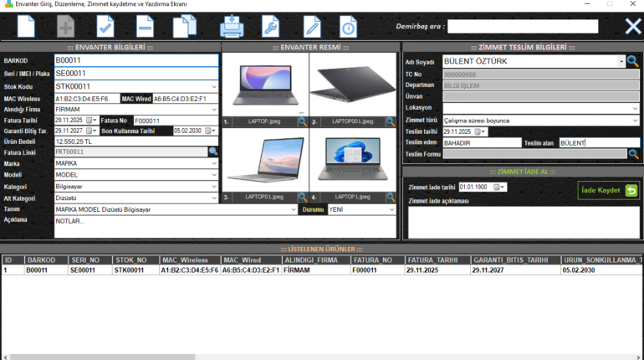Screen dimensions: 644x360
Task: Open the Durumu dropdown showing YENİ
Action: point(392,209)
